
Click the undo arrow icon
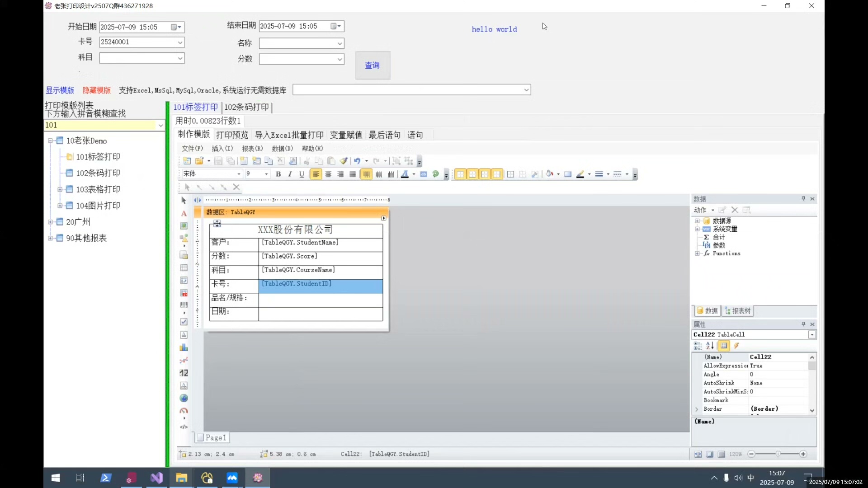pyautogui.click(x=357, y=161)
